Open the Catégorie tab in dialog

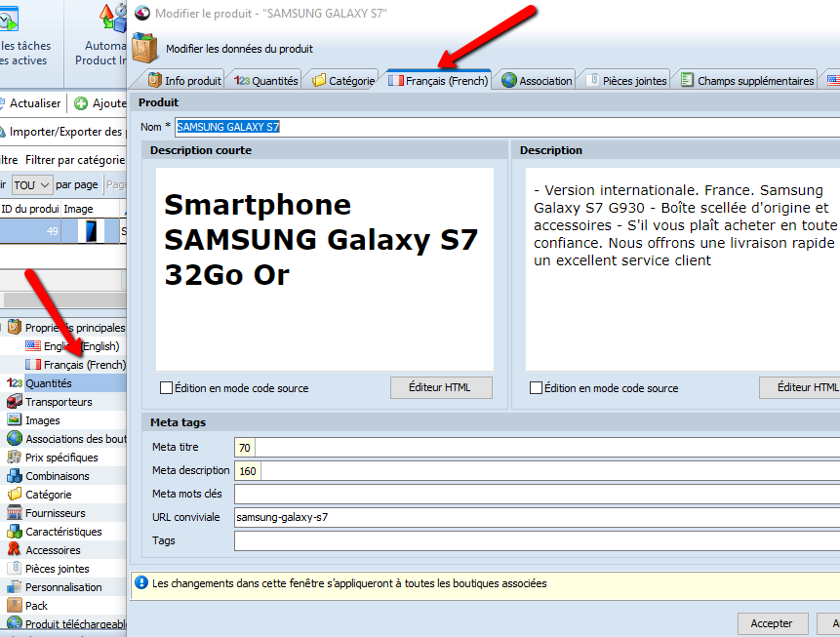point(343,80)
